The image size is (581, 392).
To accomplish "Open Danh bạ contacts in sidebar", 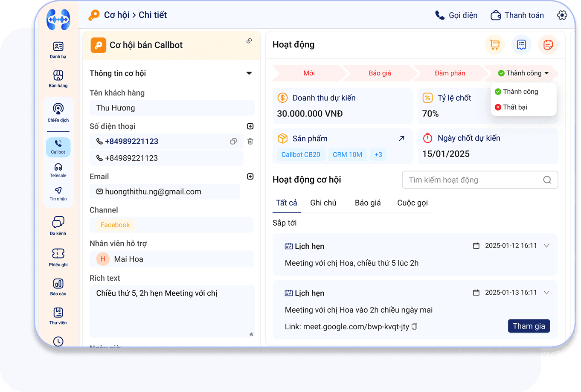I will click(x=58, y=50).
